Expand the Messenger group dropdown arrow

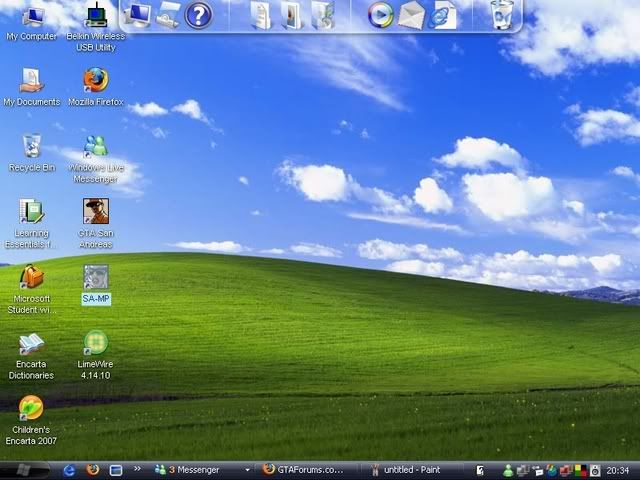tap(247, 470)
